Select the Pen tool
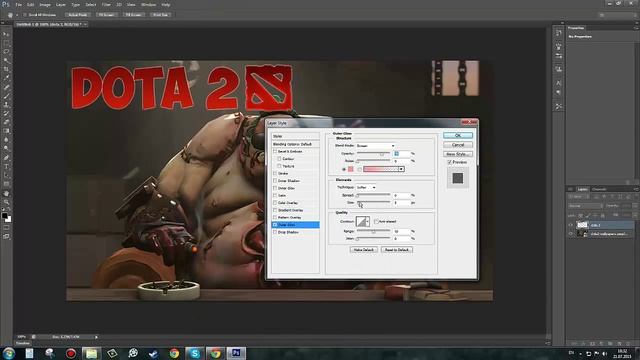 [x=6, y=158]
